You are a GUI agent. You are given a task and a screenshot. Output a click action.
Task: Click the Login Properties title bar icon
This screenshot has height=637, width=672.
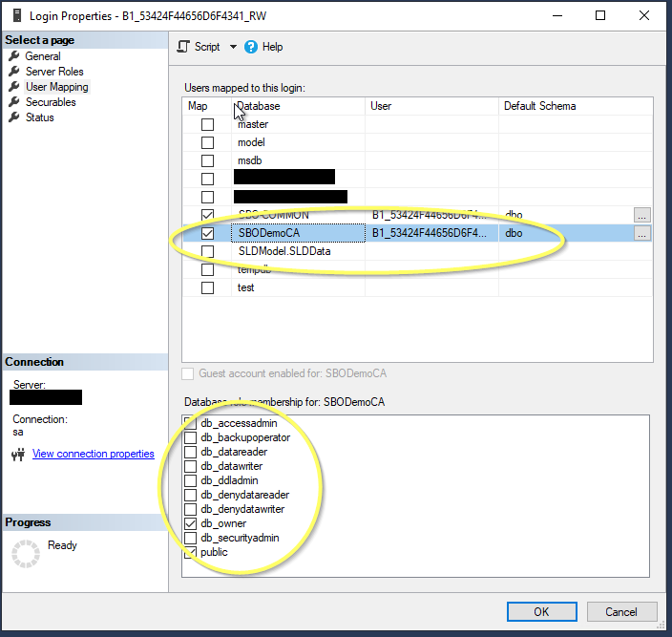click(x=17, y=16)
